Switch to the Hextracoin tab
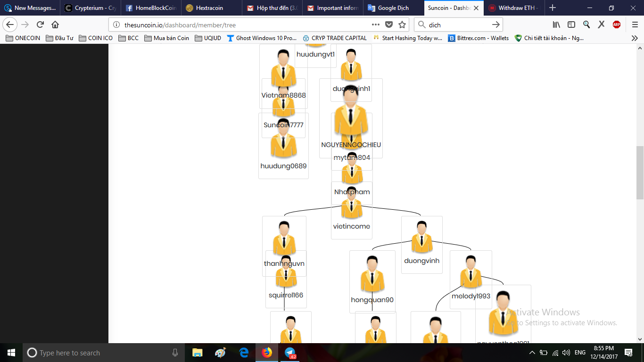This screenshot has height=362, width=644. pos(212,8)
